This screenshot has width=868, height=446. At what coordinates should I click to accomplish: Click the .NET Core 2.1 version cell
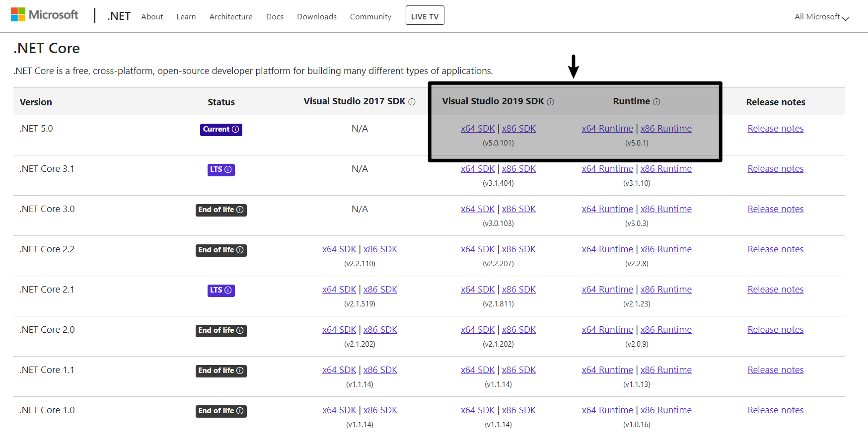tap(47, 290)
